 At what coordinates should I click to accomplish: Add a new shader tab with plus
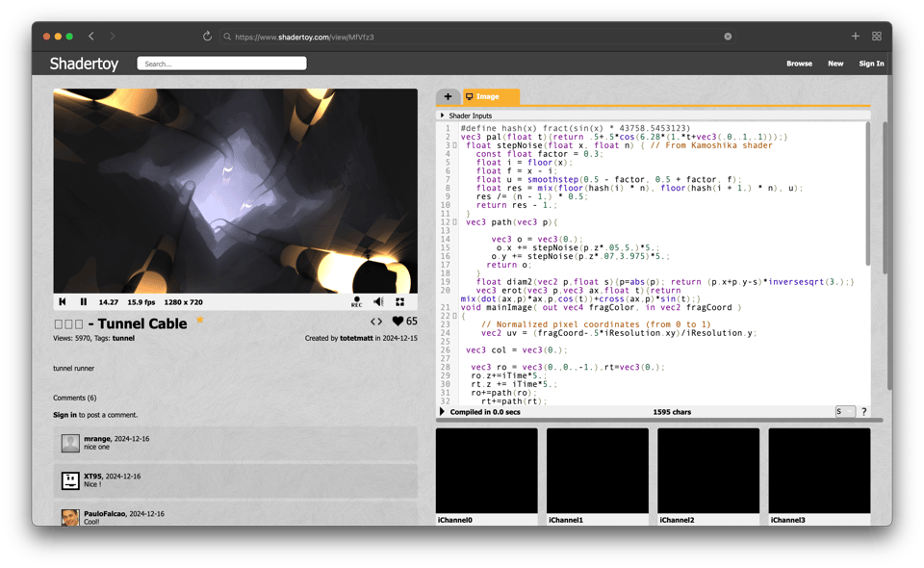(x=448, y=97)
